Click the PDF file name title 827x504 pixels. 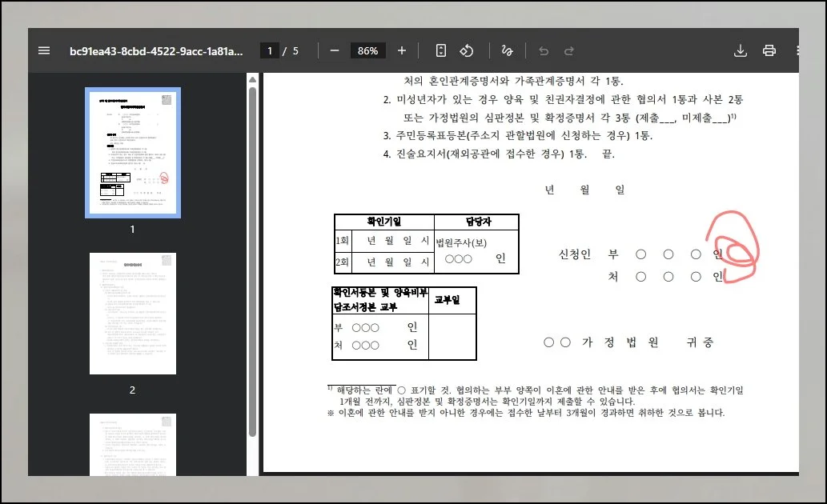point(155,50)
